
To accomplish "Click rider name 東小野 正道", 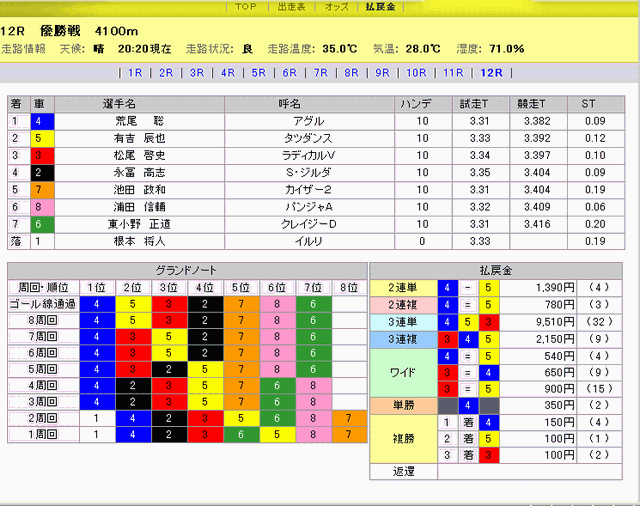I will [139, 224].
